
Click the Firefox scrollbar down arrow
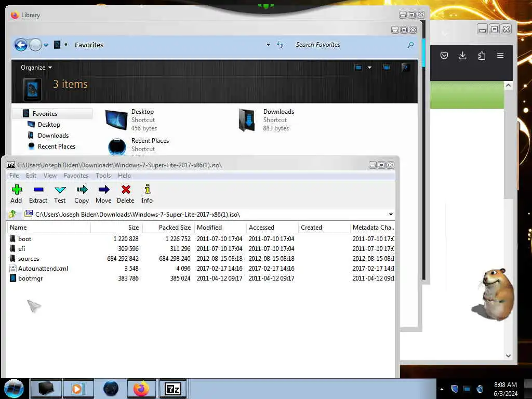point(508,355)
